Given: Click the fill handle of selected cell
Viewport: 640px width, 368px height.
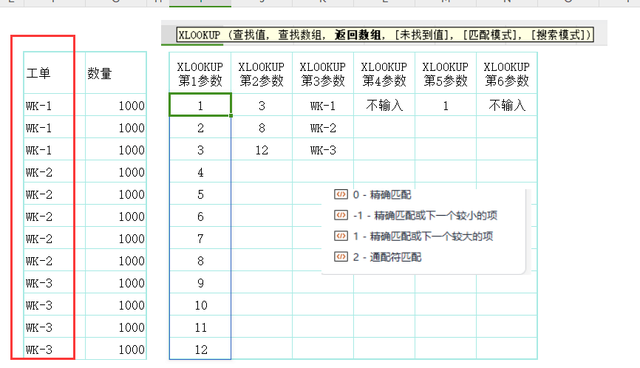Looking at the screenshot, I should coord(231,116).
